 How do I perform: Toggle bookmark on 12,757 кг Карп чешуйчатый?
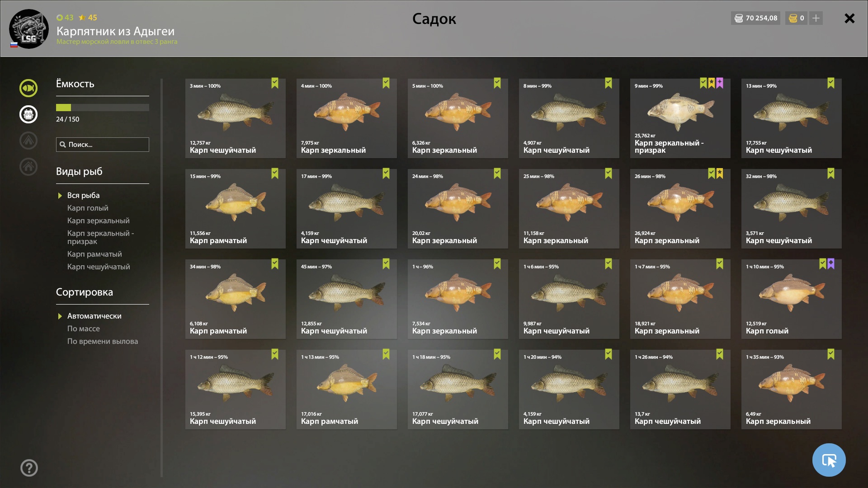click(x=275, y=83)
